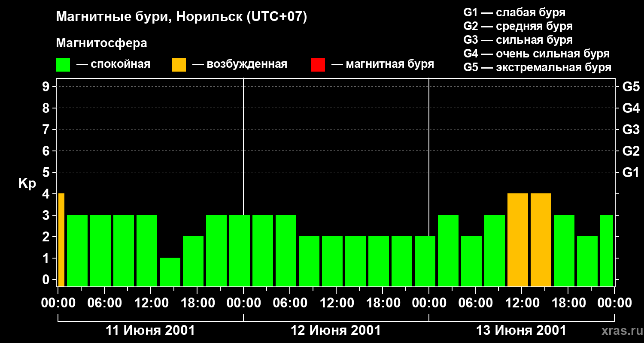Click the G5 tick label on right axis
Image resolution: width=644 pixels, height=343 pixels.
click(x=631, y=87)
